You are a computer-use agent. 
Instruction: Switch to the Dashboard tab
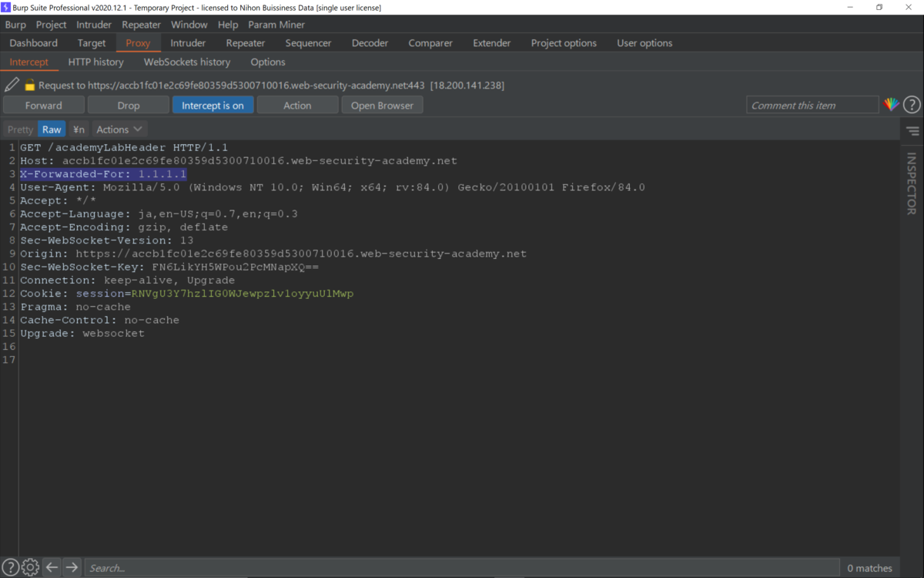pyautogui.click(x=34, y=43)
